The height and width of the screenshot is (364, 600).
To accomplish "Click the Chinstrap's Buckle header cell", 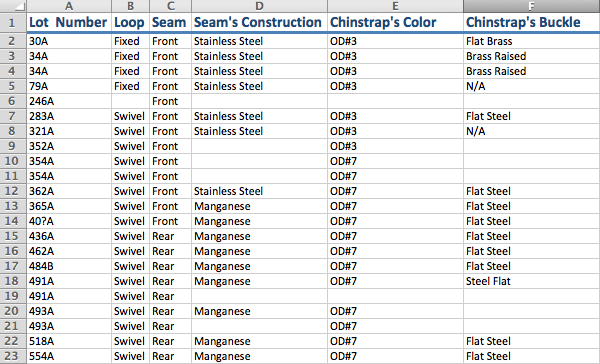I will (532, 23).
